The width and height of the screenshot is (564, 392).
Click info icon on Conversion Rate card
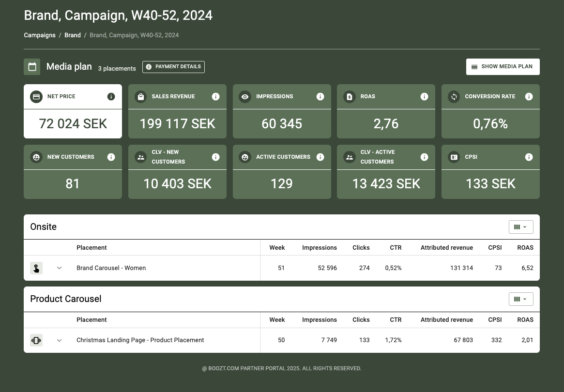pos(529,97)
